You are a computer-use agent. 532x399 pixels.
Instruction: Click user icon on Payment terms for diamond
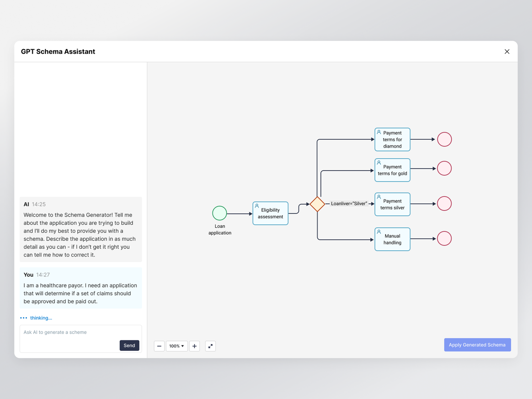(379, 132)
